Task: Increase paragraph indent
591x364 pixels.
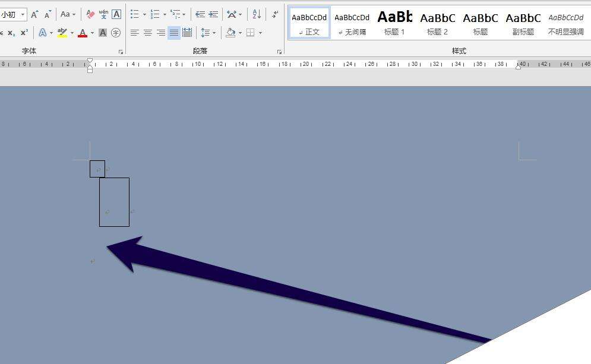Action: (x=213, y=15)
